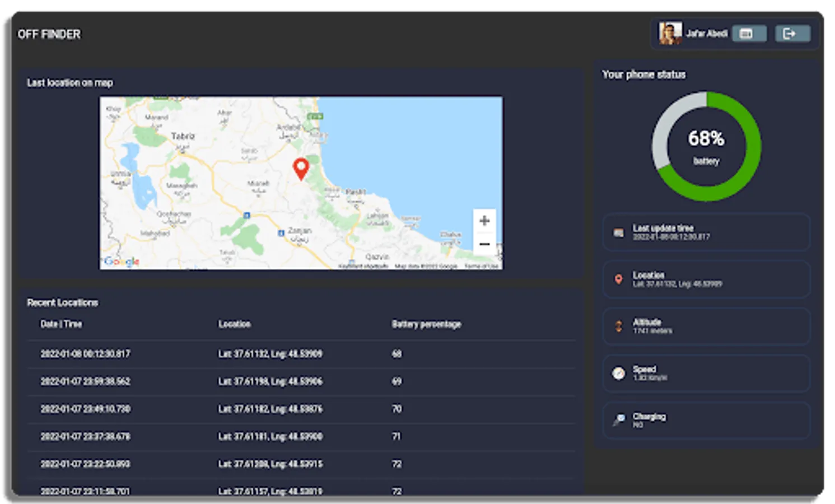The height and width of the screenshot is (504, 835).
Task: Open the map Terms of Use link
Action: click(481, 266)
